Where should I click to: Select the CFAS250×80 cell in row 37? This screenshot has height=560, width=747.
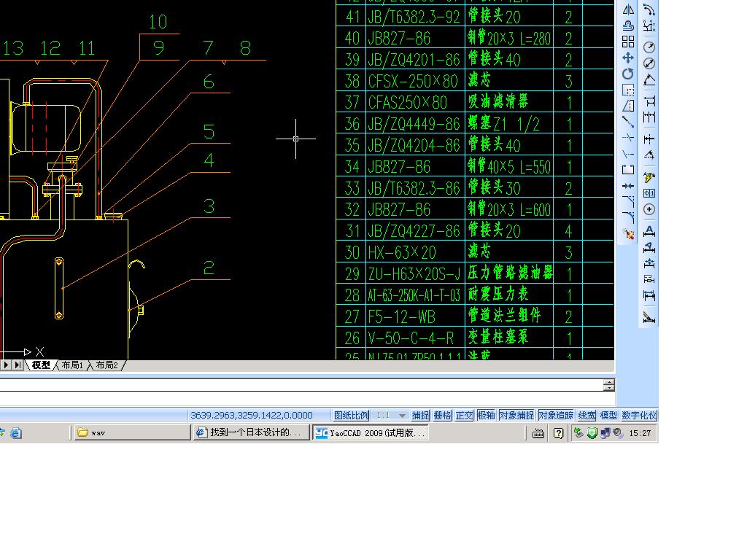tap(415, 102)
